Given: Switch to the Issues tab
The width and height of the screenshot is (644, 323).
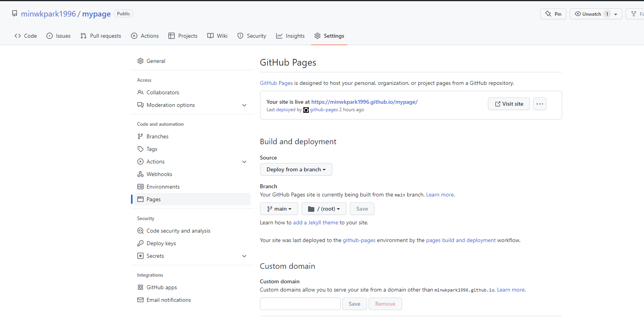Looking at the screenshot, I should 59,36.
